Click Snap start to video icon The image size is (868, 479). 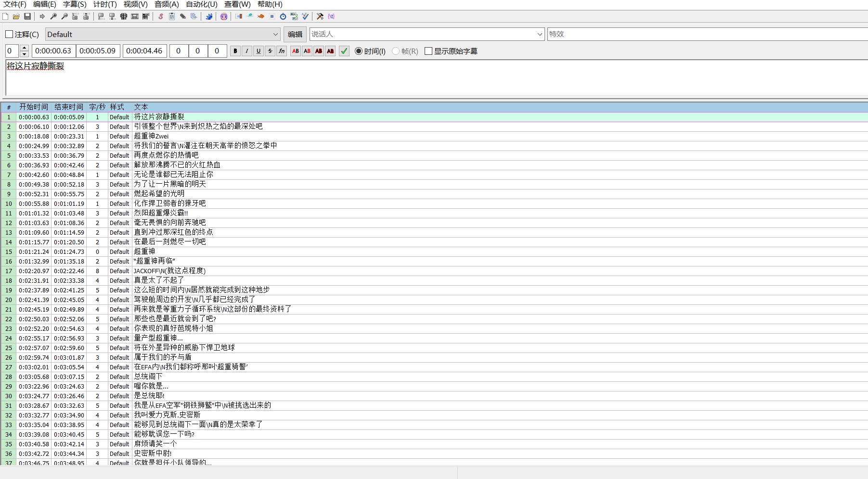101,16
